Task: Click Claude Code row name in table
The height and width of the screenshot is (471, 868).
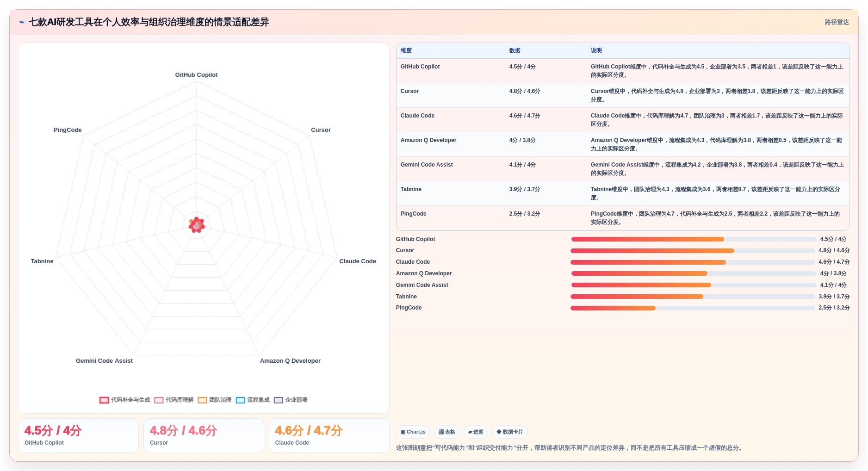Action: pyautogui.click(x=417, y=116)
